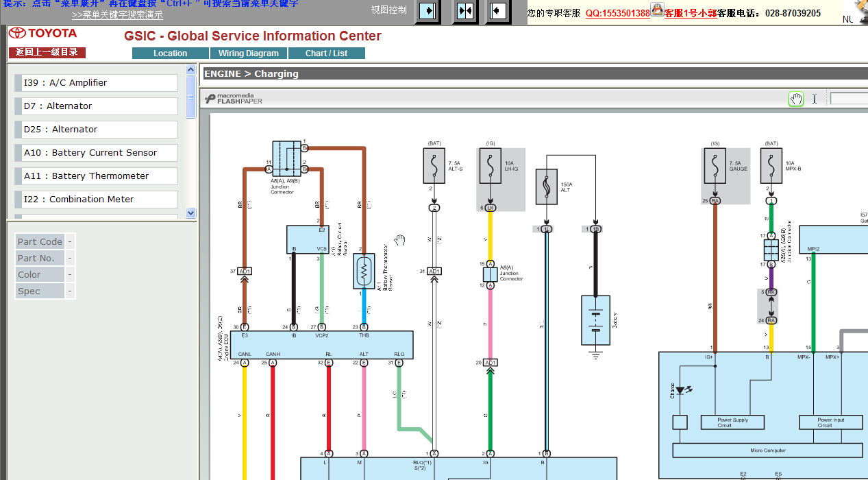The image size is (868, 480).
Task: Click the Toyota logo
Action: (x=43, y=33)
